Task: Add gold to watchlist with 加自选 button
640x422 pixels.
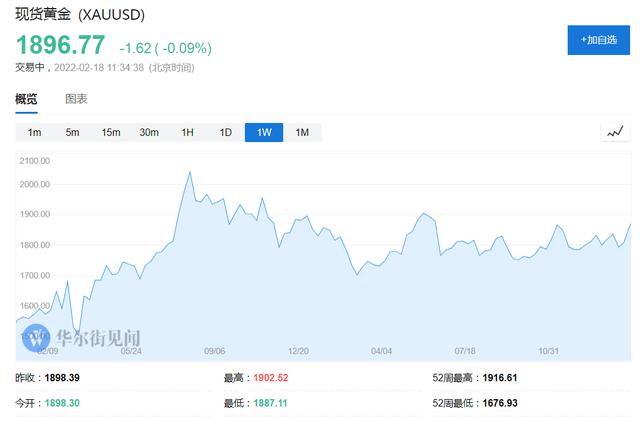Action: point(595,40)
